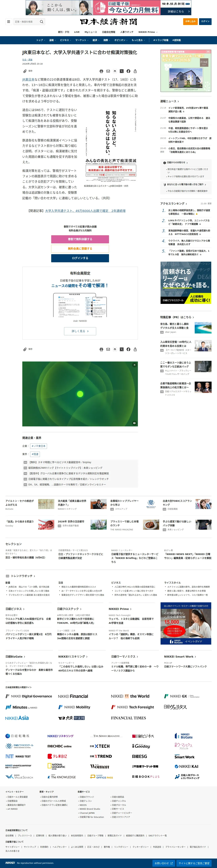Viewport: 217px width, 868px height.
Task: Click the #陸運 industry tag
Action: pos(35,454)
